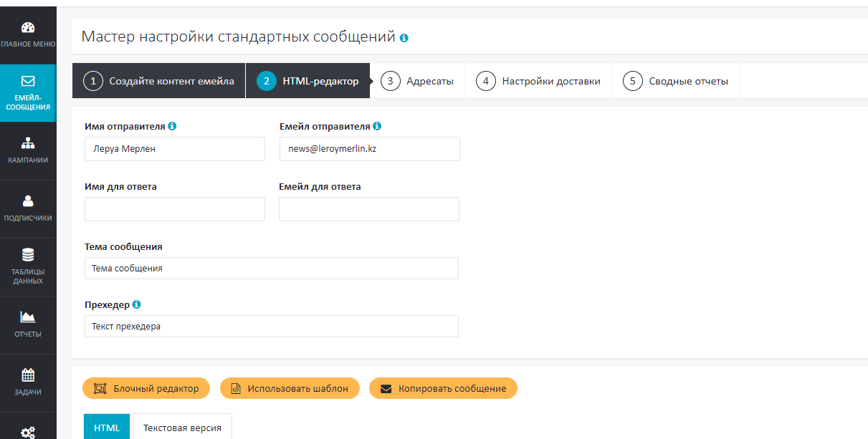Click info icon next to Имя отправителя
The height and width of the screenshot is (439, 868).
[x=172, y=126]
